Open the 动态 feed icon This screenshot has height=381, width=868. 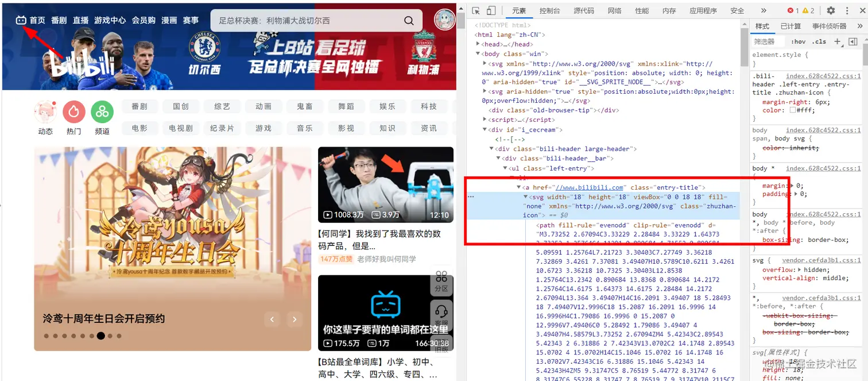(x=45, y=112)
